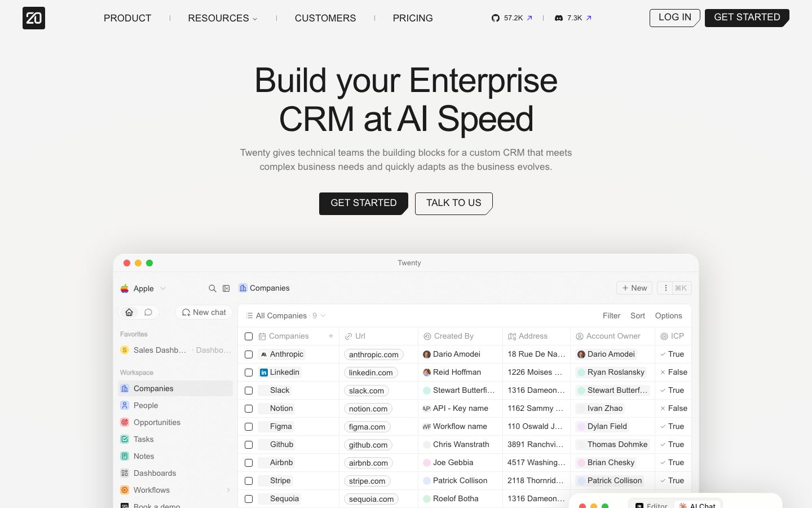Image resolution: width=812 pixels, height=508 pixels.
Task: Click the Sequoia row checkbox
Action: point(249,499)
